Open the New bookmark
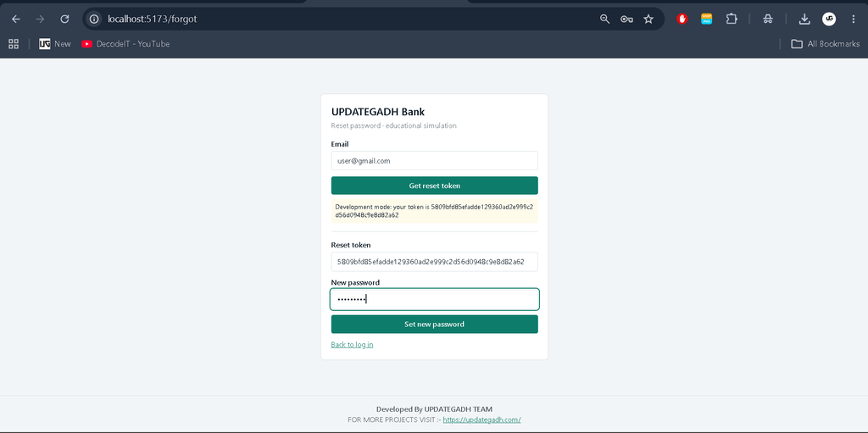 pyautogui.click(x=55, y=44)
